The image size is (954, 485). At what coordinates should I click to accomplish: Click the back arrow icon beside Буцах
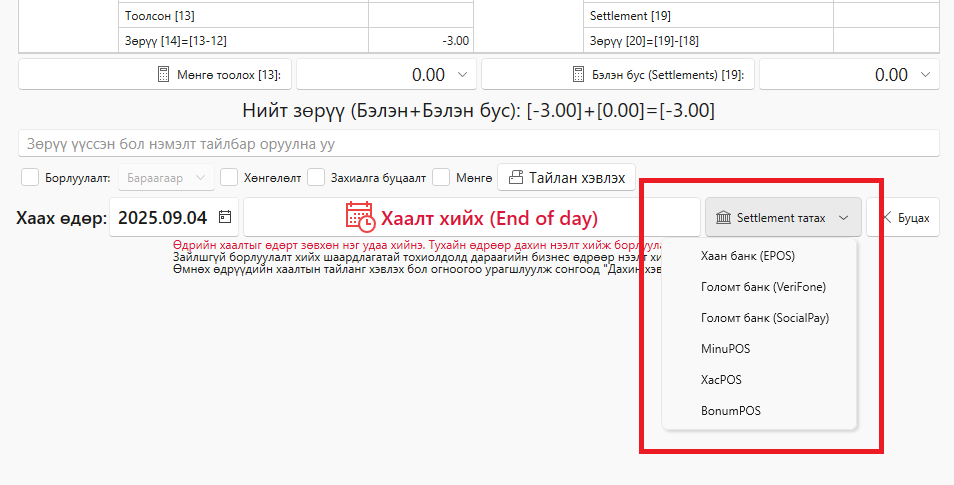pyautogui.click(x=886, y=217)
